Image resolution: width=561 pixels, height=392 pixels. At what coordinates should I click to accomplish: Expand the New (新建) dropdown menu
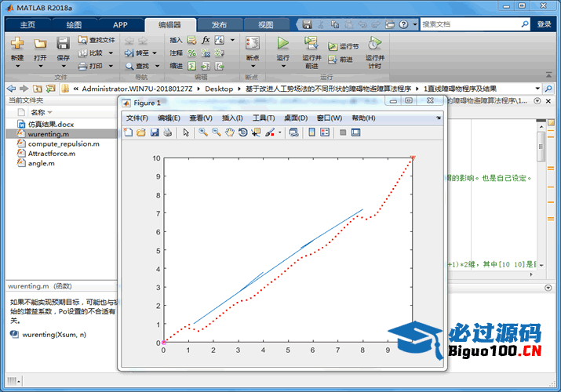(17, 65)
